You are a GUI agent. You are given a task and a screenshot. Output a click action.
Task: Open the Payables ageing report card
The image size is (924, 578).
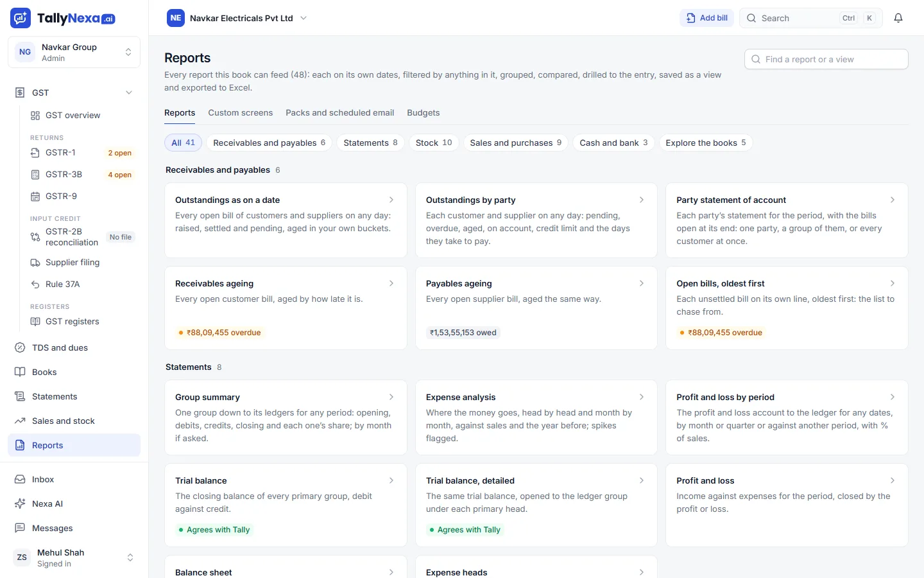click(536, 308)
